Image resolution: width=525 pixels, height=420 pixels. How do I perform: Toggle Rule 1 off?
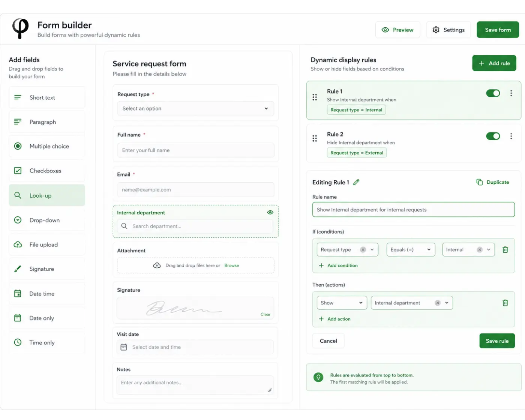[493, 93]
